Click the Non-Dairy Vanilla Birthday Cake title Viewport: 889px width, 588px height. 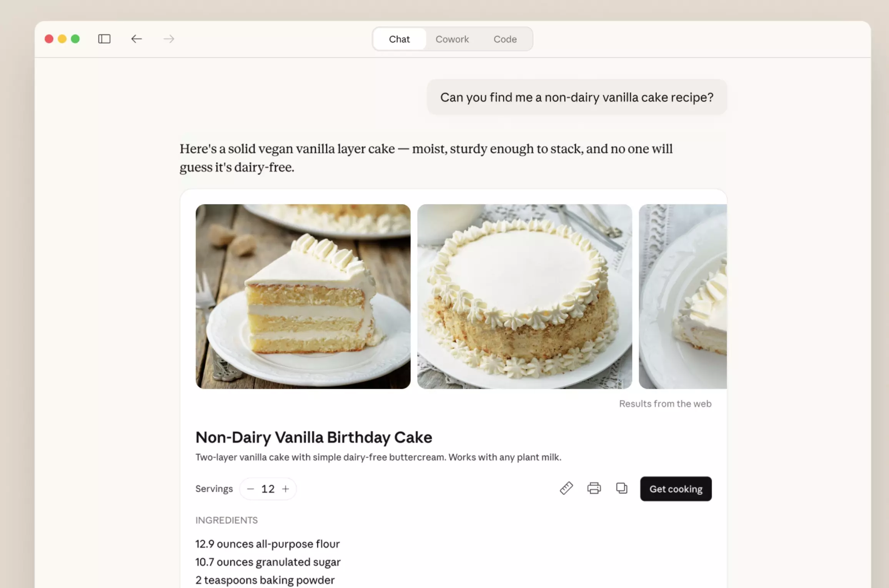point(314,437)
